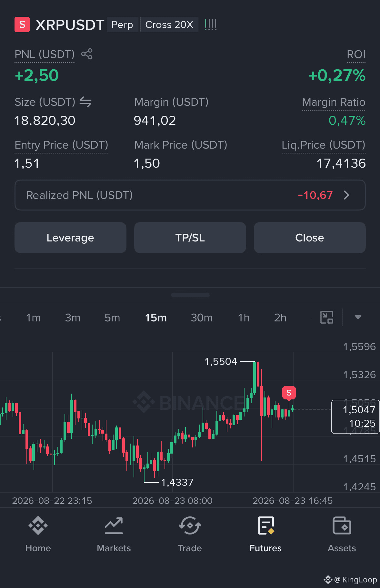Tap chart low label 1,4337
Image resolution: width=380 pixels, height=588 pixels.
(177, 482)
